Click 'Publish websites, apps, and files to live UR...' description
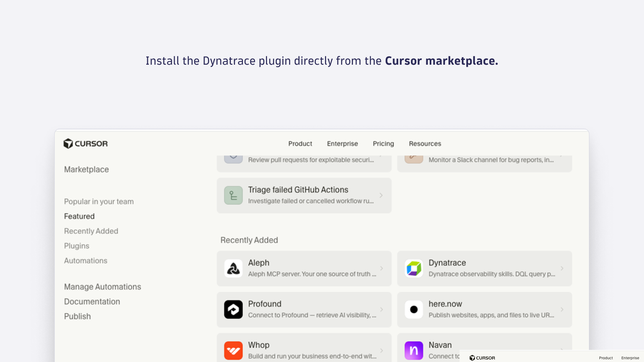 [x=491, y=315]
